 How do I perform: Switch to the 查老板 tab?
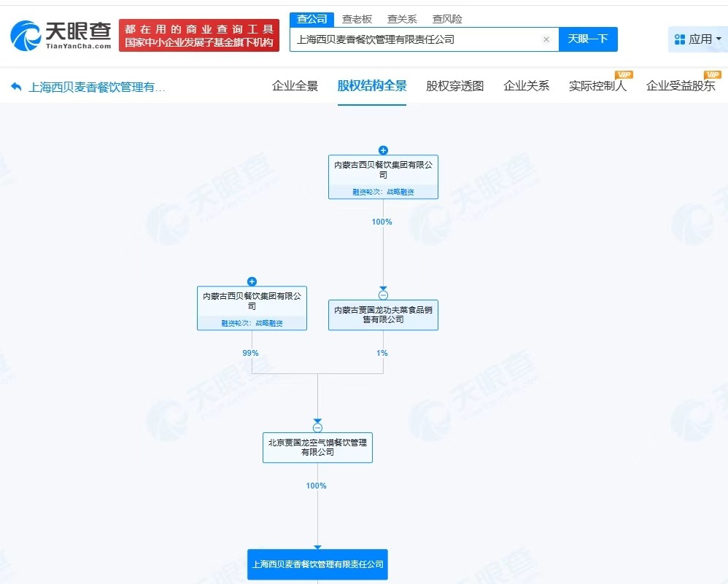pyautogui.click(x=357, y=19)
